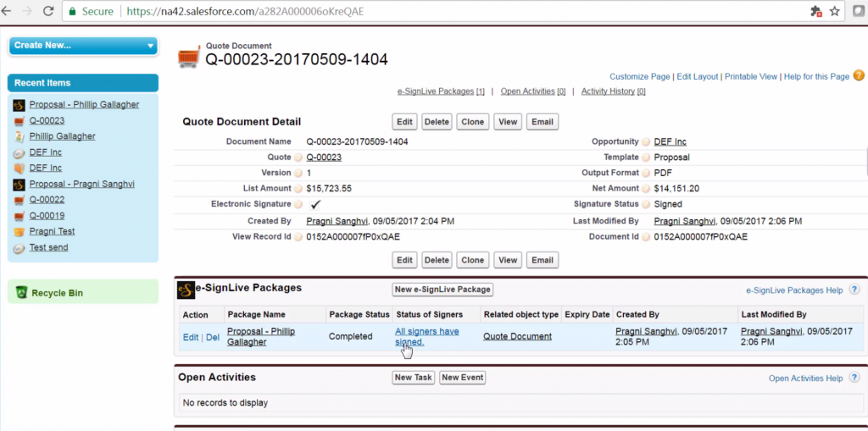
Task: Click info bubble next to Opportunity label
Action: [x=646, y=142]
